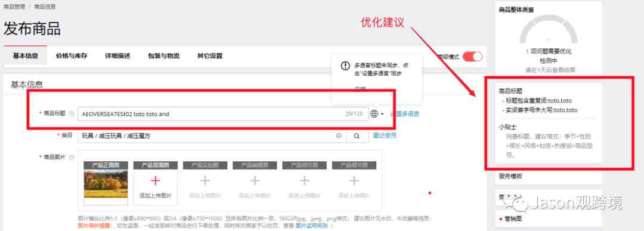Click the 商品标题 text input field
644x231 pixels.
tap(223, 114)
